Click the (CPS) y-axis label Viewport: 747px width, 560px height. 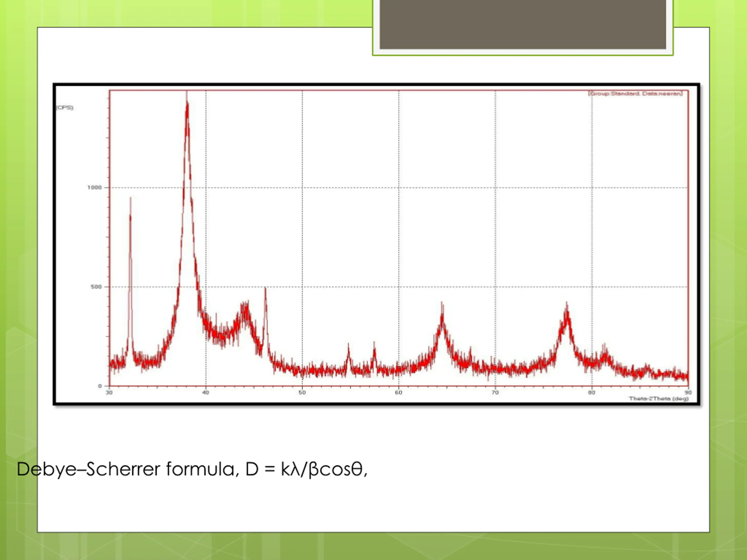click(x=64, y=107)
